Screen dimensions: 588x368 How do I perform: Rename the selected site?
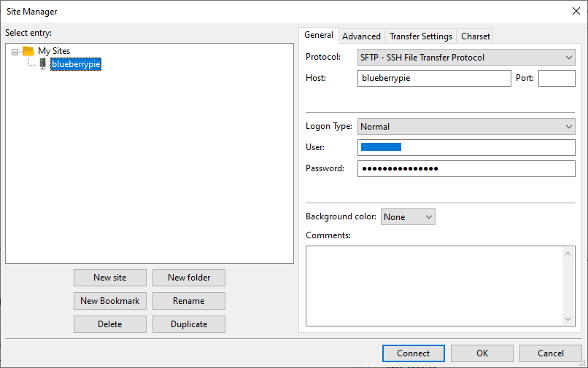click(x=189, y=301)
